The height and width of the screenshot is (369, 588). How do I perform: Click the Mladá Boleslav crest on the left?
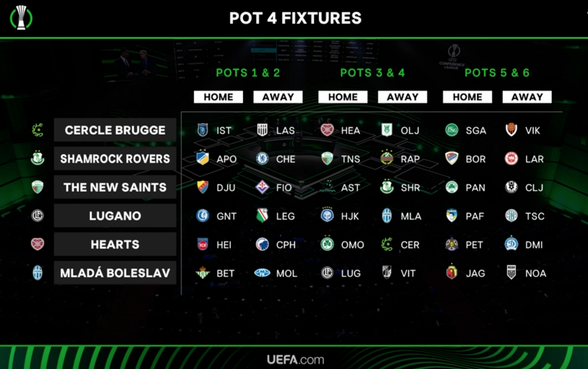[37, 273]
